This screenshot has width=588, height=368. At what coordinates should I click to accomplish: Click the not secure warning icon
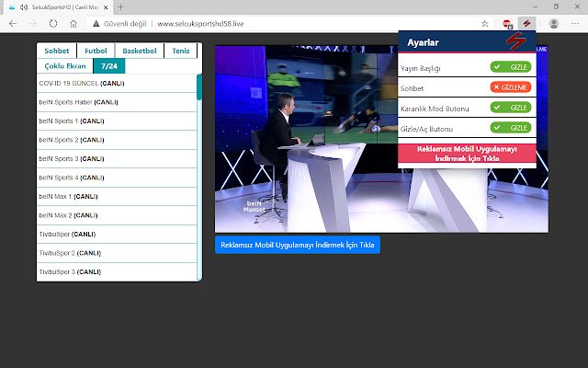(96, 24)
